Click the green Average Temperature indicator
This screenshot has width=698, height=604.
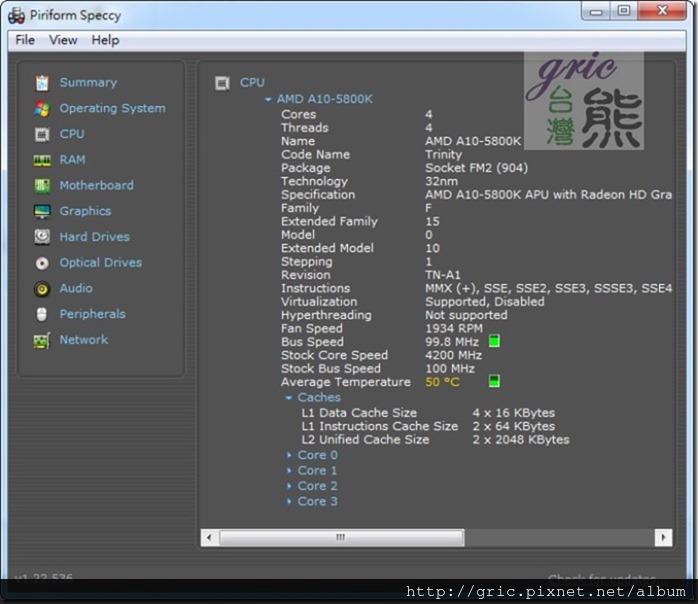(494, 382)
